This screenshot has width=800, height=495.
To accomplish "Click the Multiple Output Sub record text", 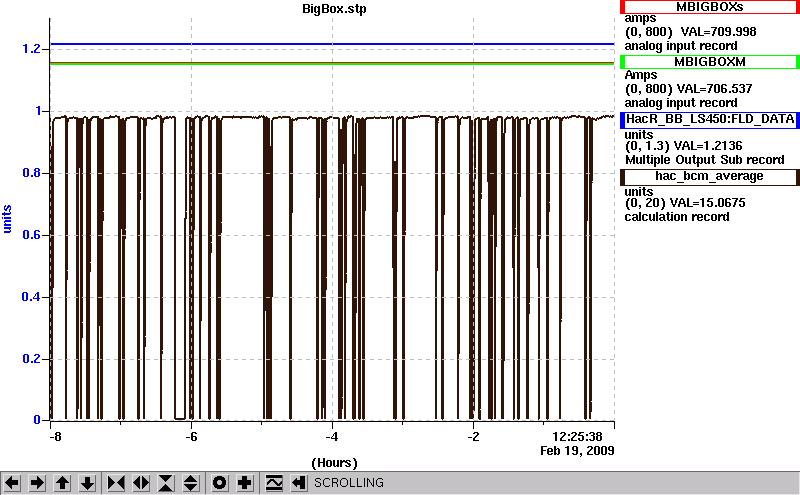I will pos(705,160).
